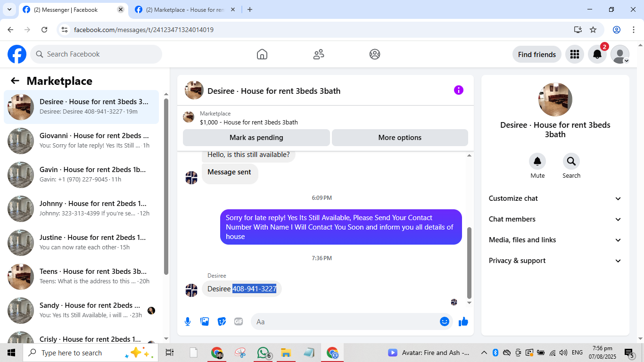This screenshot has height=362, width=644.
Task: Open the $1,000 House for rent listing link
Action: coord(249,122)
